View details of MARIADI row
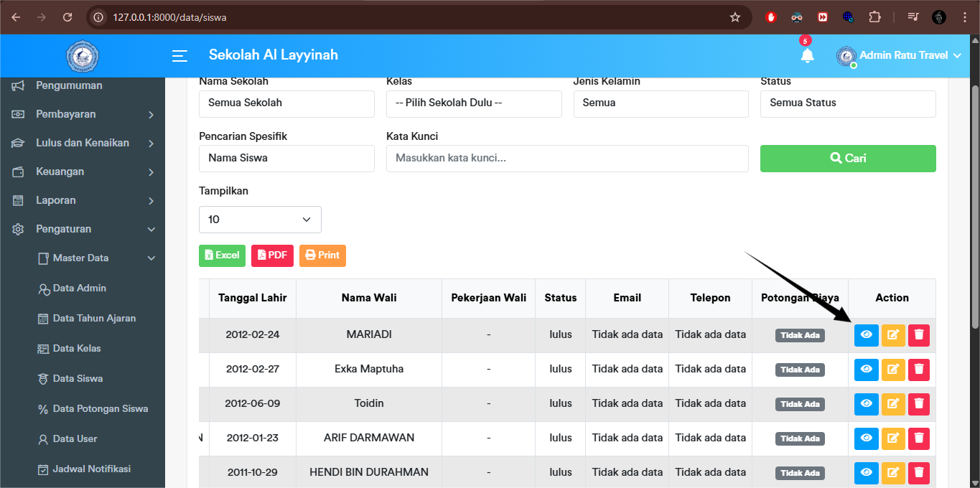Viewport: 980px width, 488px height. pos(866,335)
